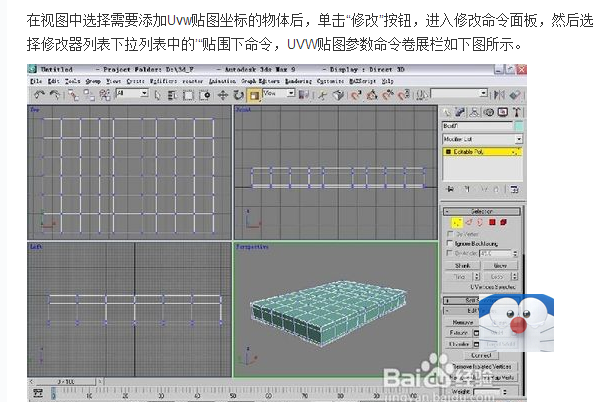Click the Pin Stack icon

coord(450,189)
